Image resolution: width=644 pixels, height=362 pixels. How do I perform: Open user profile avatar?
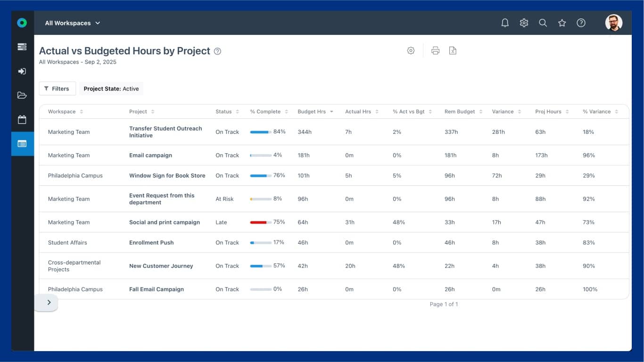(614, 23)
